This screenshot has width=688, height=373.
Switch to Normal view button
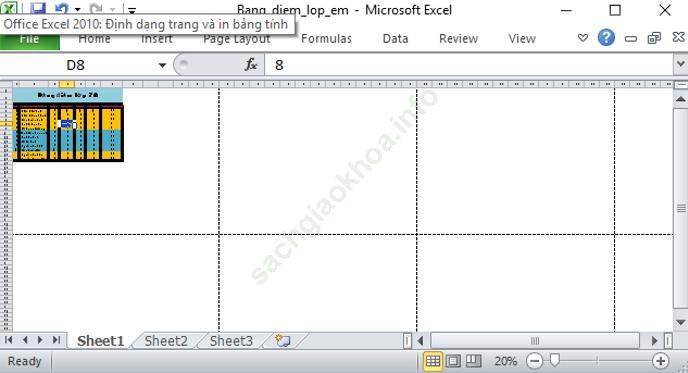(433, 361)
